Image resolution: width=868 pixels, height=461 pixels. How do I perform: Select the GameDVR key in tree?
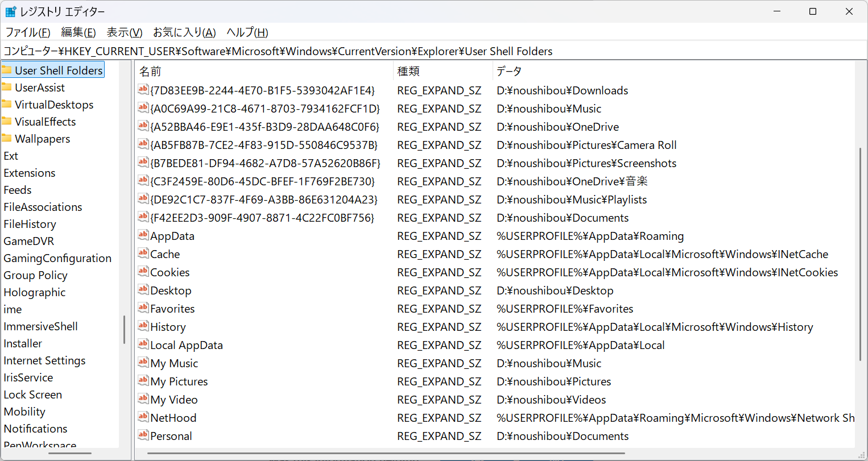[29, 241]
